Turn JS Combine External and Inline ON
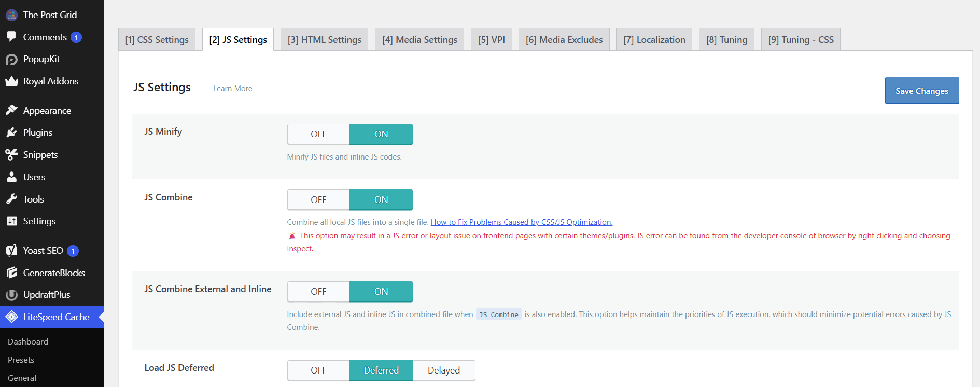980x387 pixels. point(381,292)
